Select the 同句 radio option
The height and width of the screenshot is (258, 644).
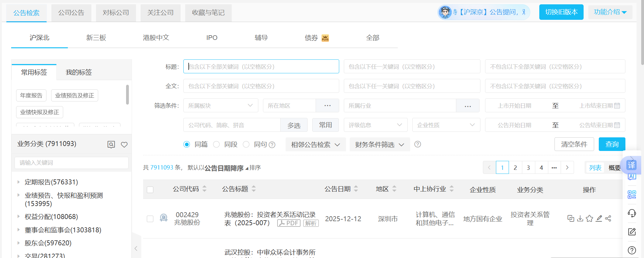pos(246,144)
